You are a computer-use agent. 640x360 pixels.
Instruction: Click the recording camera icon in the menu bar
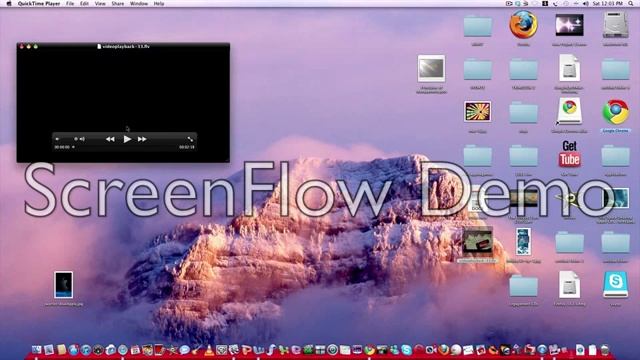pos(509,4)
